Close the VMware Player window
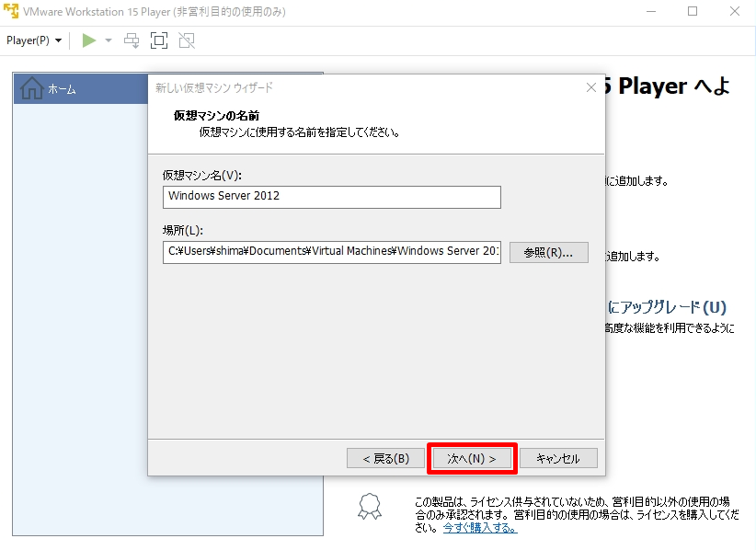Viewport: 756px width, 550px height. pyautogui.click(x=734, y=11)
